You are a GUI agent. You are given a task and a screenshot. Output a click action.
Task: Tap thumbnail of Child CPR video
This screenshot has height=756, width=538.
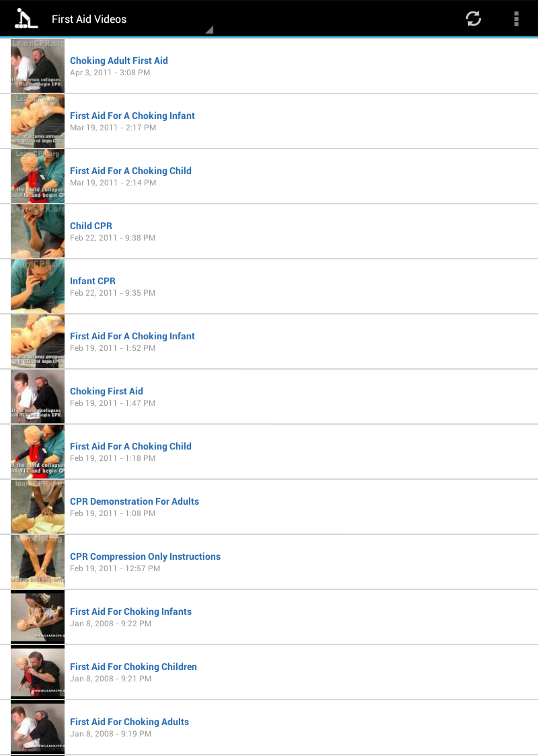coord(38,231)
